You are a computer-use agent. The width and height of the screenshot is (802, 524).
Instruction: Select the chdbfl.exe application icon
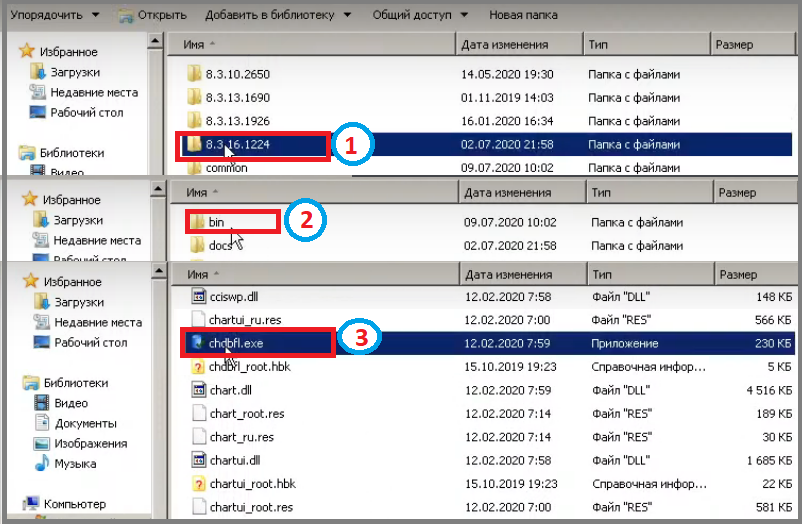click(x=197, y=343)
